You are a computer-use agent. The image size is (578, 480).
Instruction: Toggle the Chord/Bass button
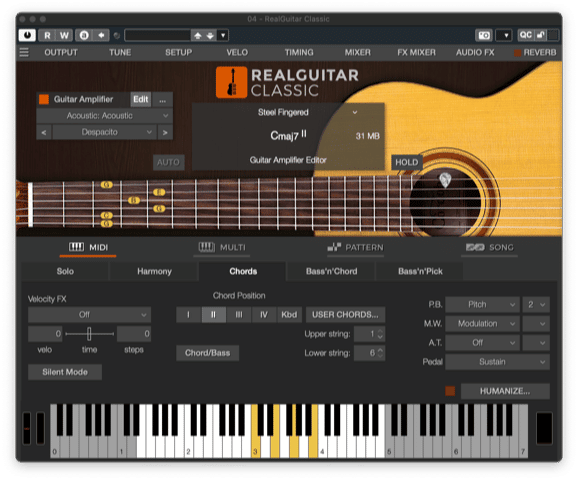(x=208, y=353)
